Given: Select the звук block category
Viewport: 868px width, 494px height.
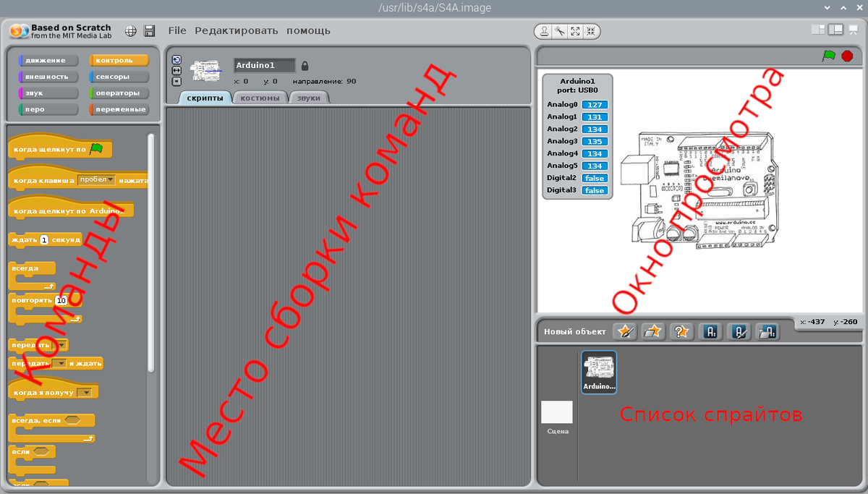Looking at the screenshot, I should coord(48,93).
